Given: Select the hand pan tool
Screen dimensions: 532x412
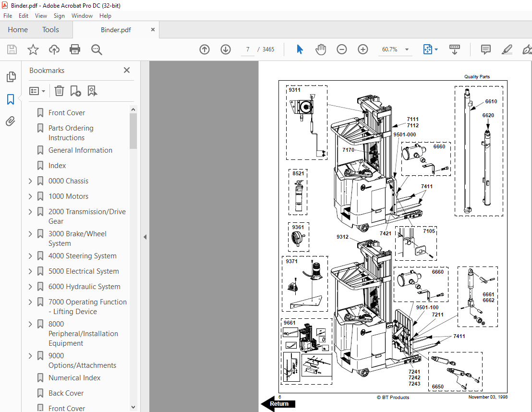Looking at the screenshot, I should pos(321,49).
